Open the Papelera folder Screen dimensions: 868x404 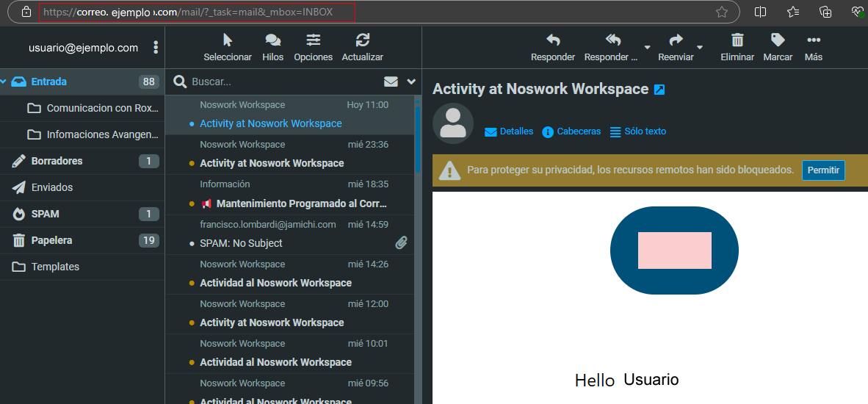[51, 240]
